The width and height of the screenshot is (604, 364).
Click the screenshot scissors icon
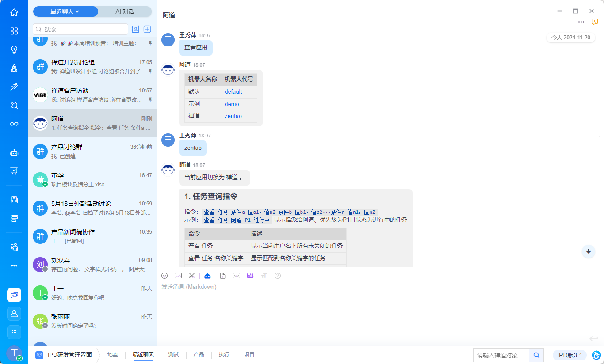[x=191, y=276]
